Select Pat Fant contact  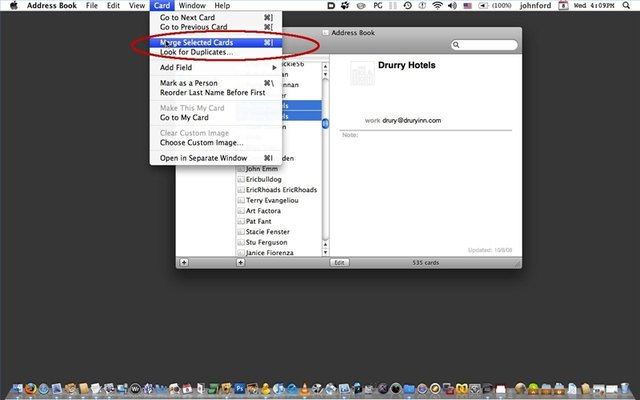click(258, 221)
